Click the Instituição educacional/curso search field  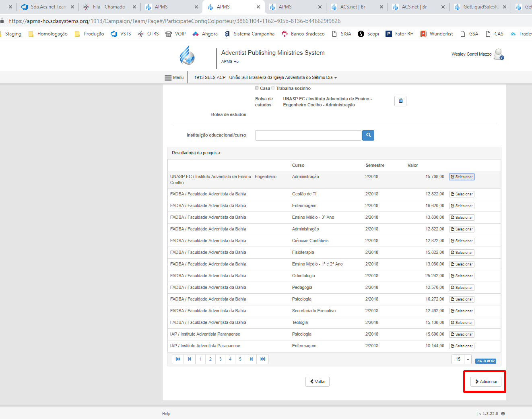point(308,135)
